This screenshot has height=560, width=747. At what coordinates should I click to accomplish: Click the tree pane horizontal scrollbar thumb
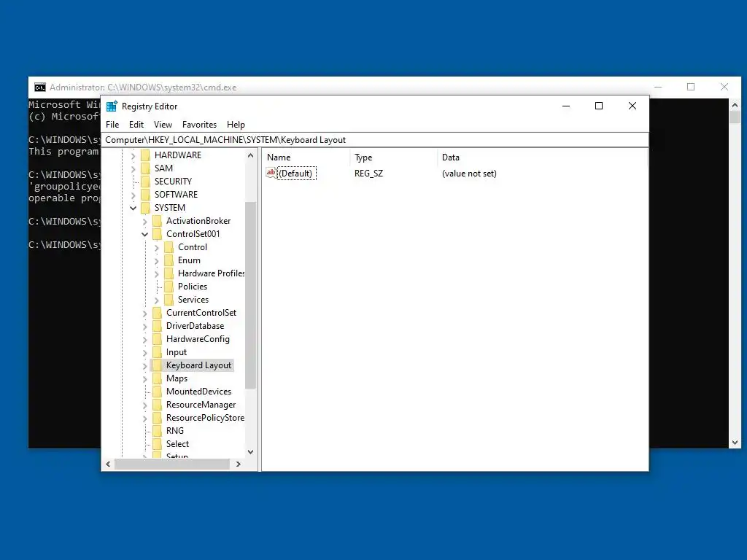[x=172, y=464]
